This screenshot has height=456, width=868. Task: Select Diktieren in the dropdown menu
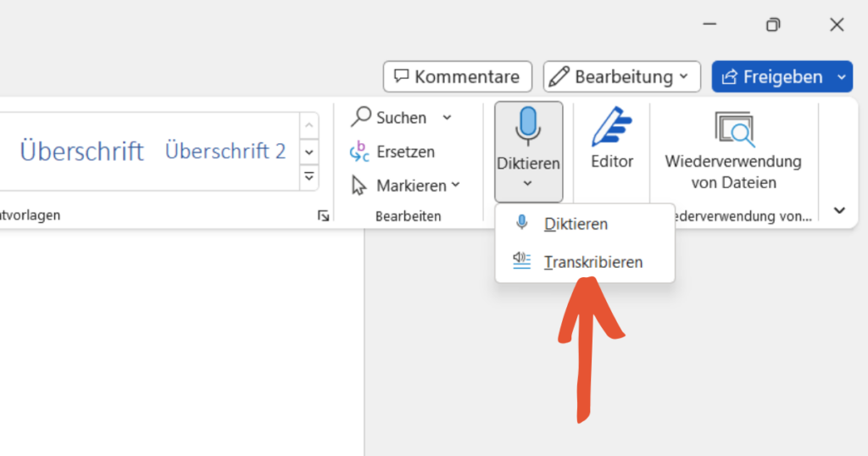(x=576, y=224)
